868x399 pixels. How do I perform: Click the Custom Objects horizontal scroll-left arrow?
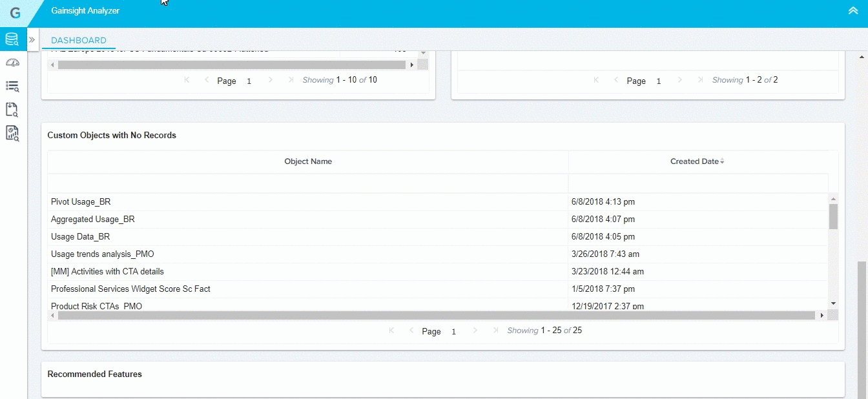coord(52,316)
